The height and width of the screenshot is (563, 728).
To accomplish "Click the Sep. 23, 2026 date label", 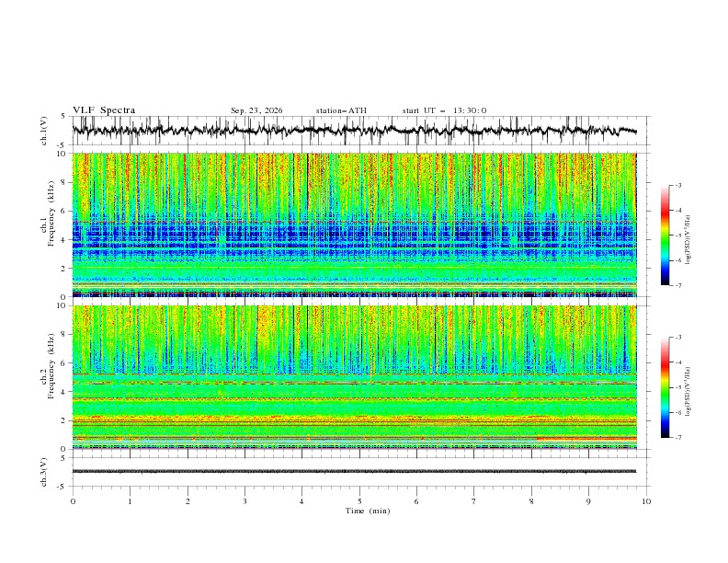I will [256, 110].
